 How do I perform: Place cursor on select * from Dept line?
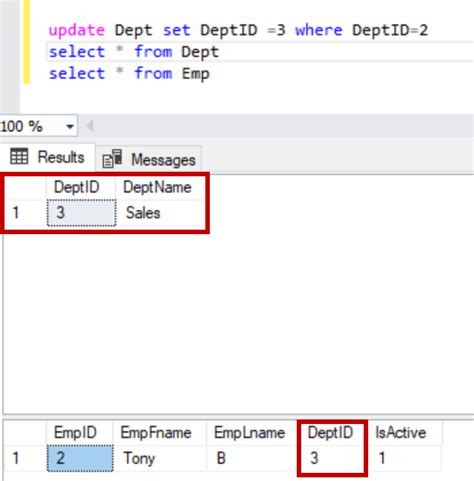coord(134,52)
